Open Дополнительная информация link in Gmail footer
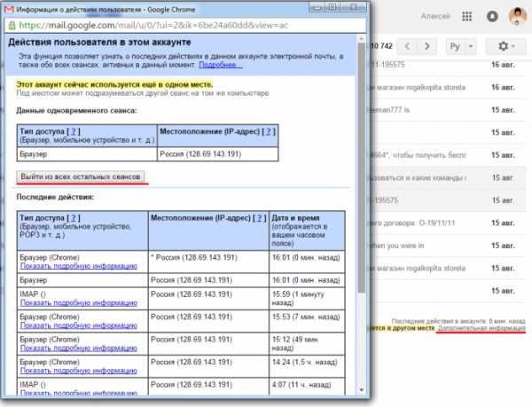Screen dimensions: 532x407 pyautogui.click(x=481, y=328)
